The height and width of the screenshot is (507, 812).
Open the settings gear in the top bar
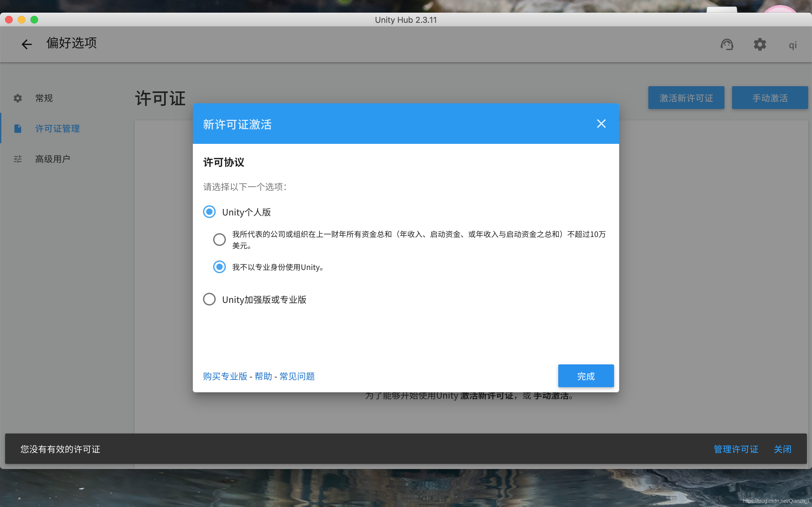tap(760, 44)
